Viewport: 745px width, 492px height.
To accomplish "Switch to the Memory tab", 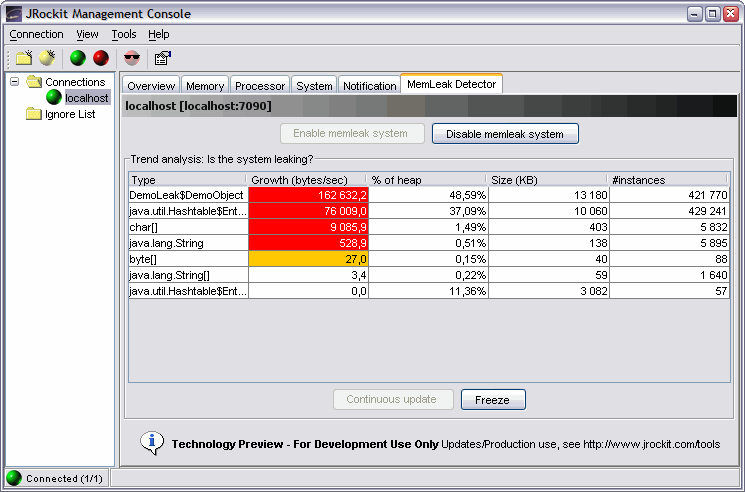I will [x=205, y=85].
